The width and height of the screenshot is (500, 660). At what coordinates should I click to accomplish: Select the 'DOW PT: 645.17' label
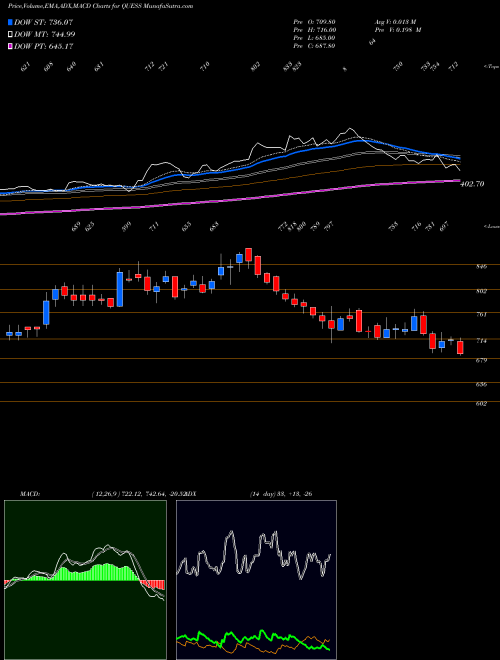click(x=44, y=46)
